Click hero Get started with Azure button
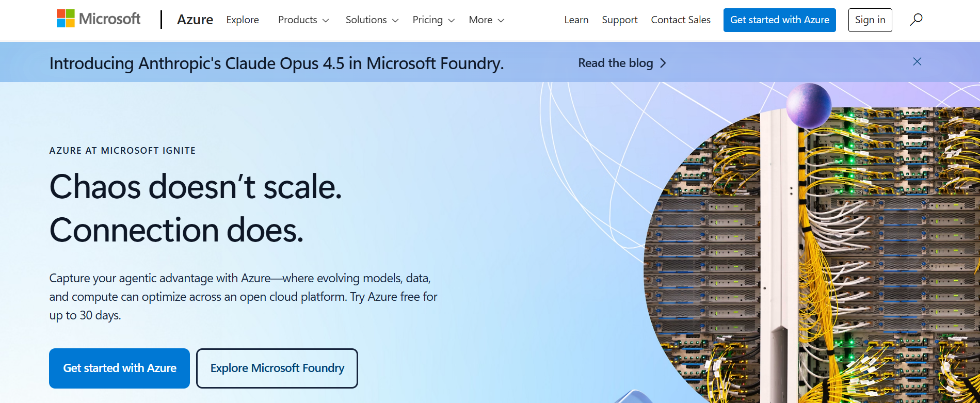980x403 pixels. coord(119,368)
